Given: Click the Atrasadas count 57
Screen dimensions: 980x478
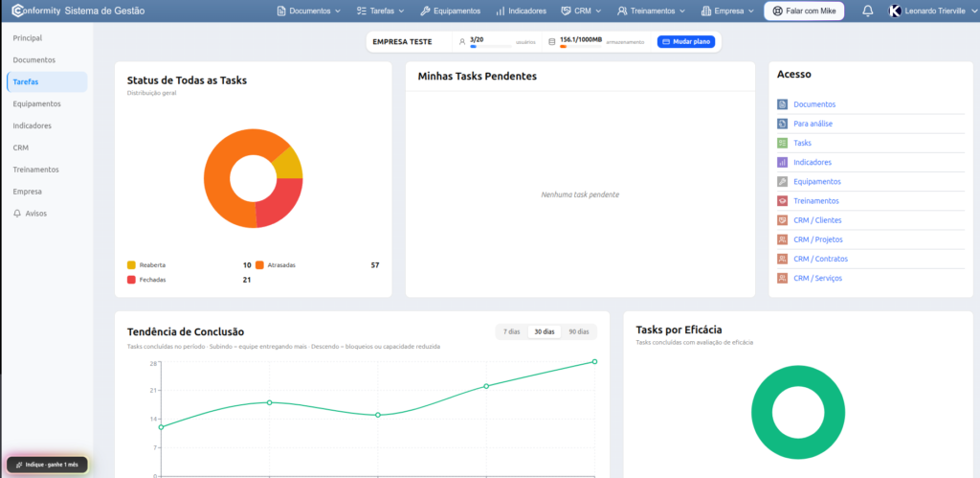Looking at the screenshot, I should click(375, 265).
